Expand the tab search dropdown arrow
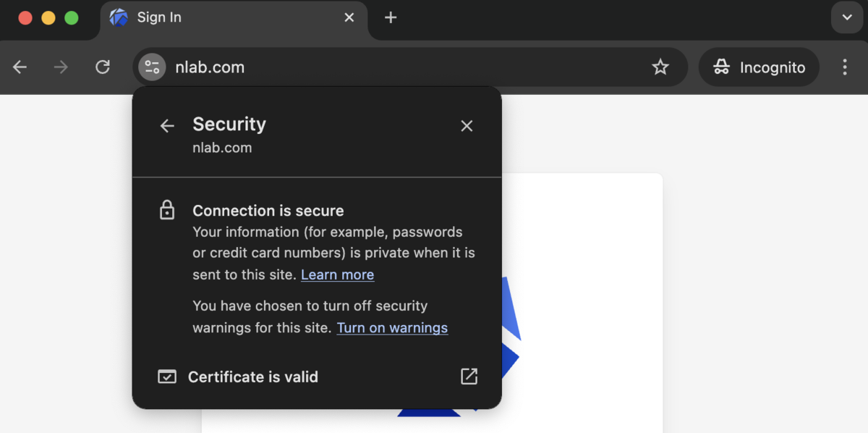The image size is (868, 433). pos(847,17)
